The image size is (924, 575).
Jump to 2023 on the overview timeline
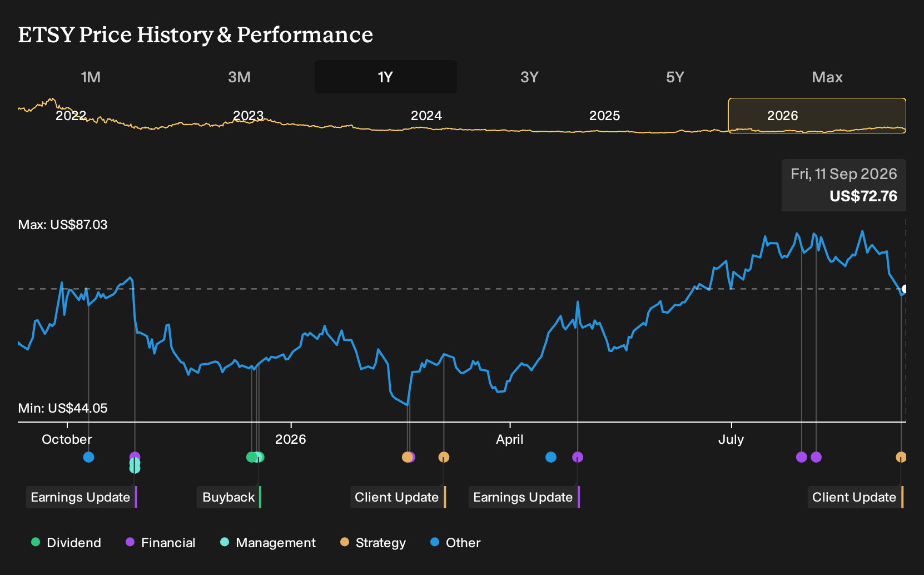tap(248, 116)
